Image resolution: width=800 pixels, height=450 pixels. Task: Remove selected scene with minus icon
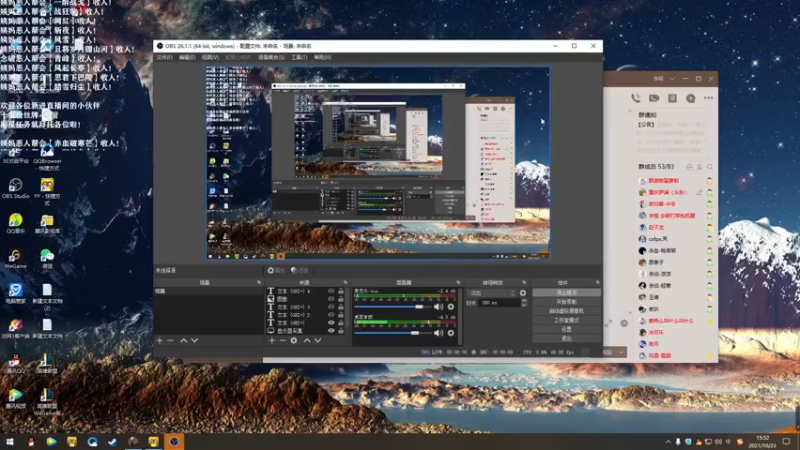pyautogui.click(x=170, y=340)
